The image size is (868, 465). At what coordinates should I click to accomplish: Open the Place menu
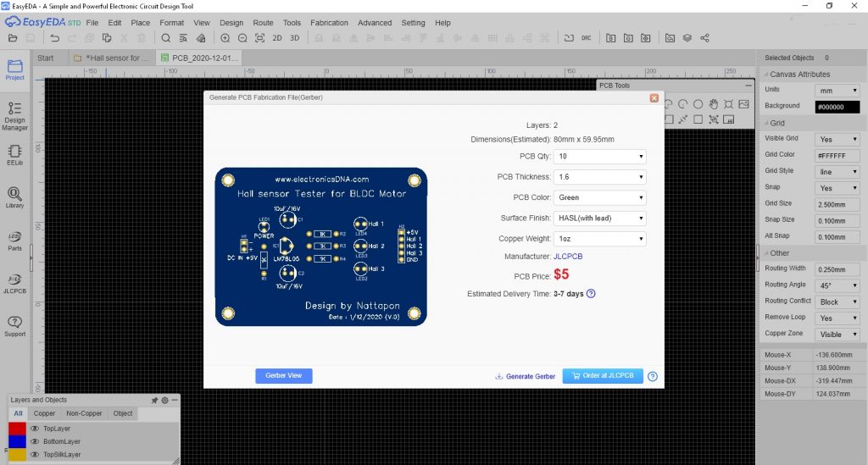(140, 23)
